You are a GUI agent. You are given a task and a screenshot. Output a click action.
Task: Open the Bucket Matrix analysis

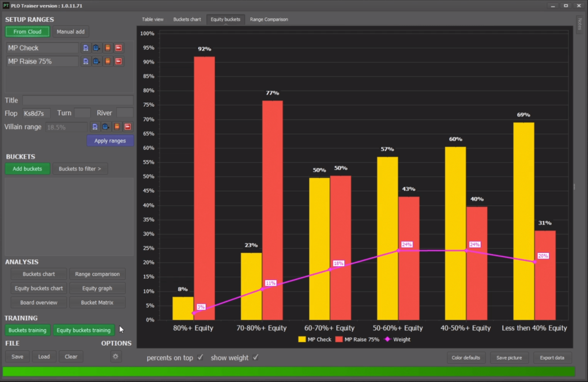[x=97, y=302]
